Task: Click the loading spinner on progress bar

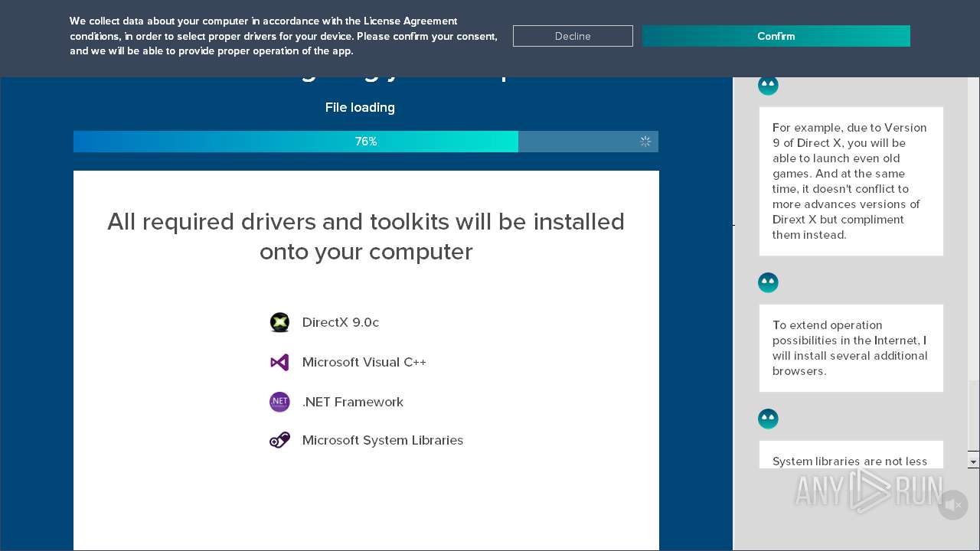Action: (645, 142)
